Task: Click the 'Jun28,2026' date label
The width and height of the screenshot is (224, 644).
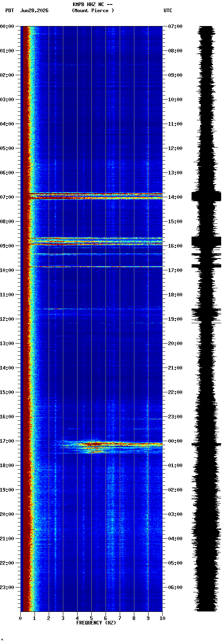Action: coord(34,11)
